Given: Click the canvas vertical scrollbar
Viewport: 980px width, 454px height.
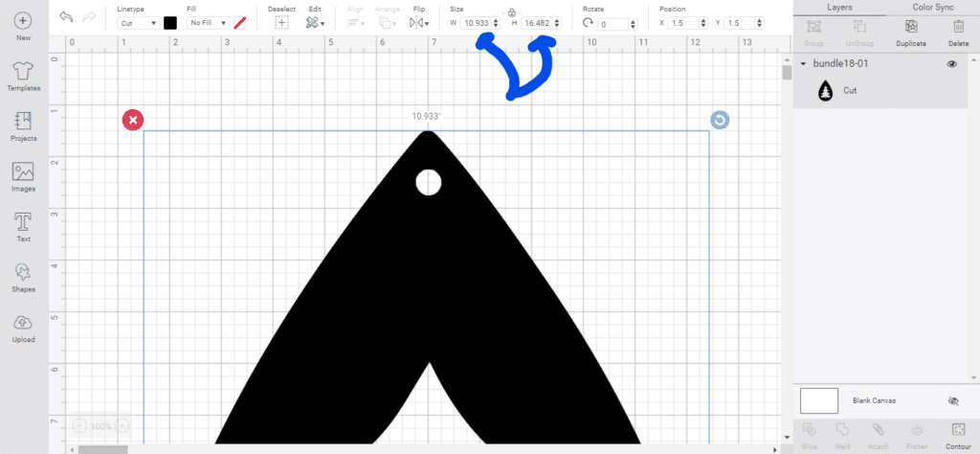Looking at the screenshot, I should tap(787, 72).
